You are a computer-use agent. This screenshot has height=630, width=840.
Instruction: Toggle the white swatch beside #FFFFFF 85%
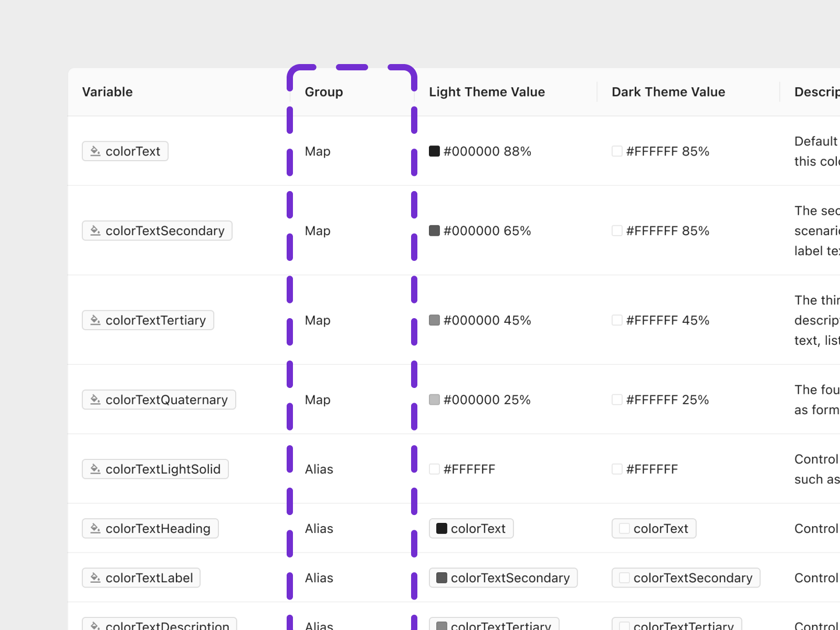point(616,151)
